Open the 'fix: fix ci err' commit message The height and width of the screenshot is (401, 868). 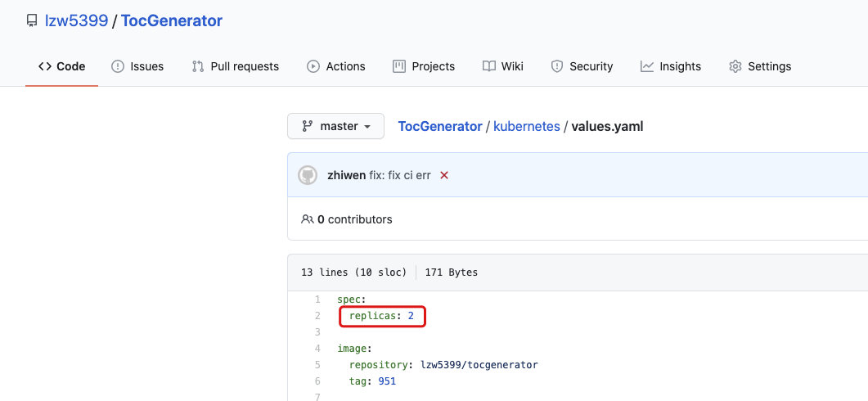click(400, 176)
